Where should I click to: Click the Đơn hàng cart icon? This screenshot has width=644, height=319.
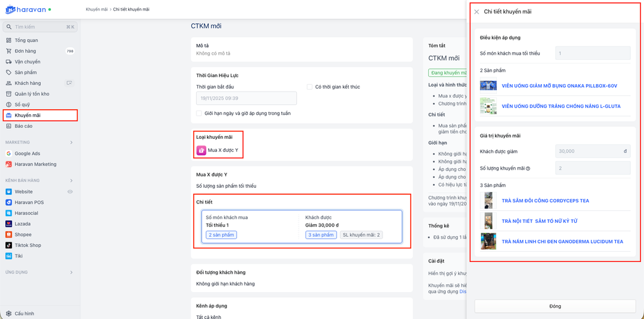pos(9,51)
